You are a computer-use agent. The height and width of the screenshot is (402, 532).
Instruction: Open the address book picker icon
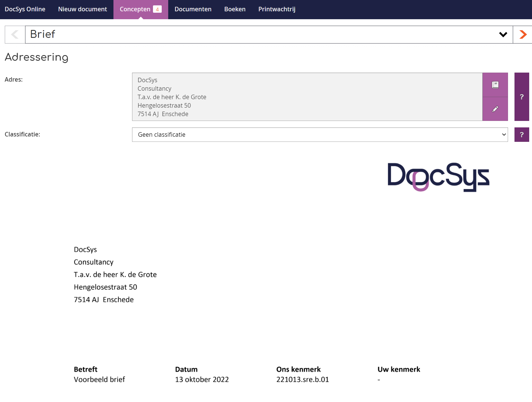coord(495,84)
